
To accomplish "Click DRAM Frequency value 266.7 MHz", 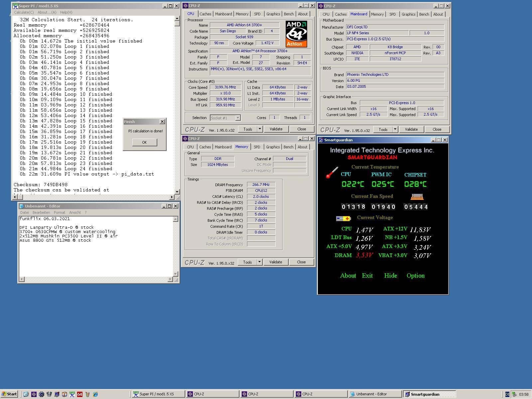I will point(261,185).
